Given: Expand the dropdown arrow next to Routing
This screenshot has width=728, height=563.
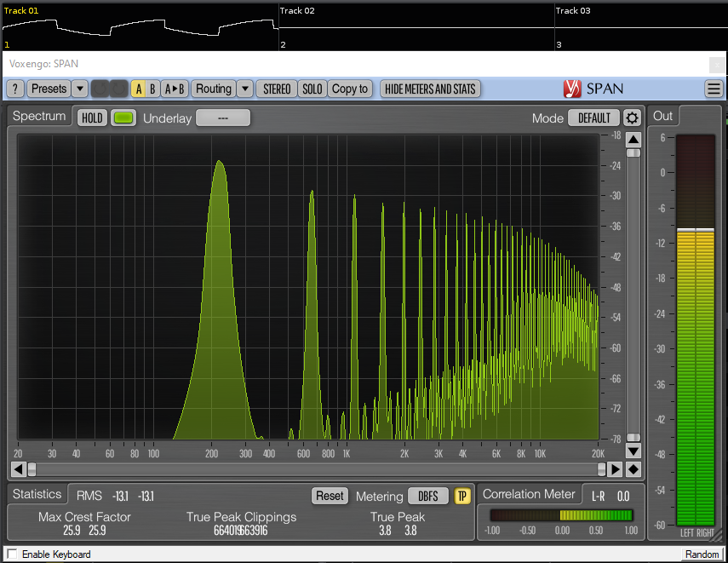Looking at the screenshot, I should [244, 89].
